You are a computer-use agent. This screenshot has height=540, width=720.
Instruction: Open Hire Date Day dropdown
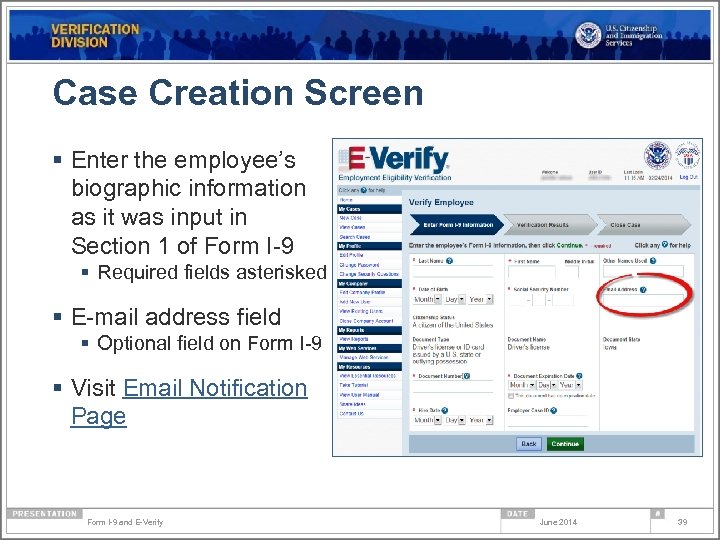tap(455, 420)
